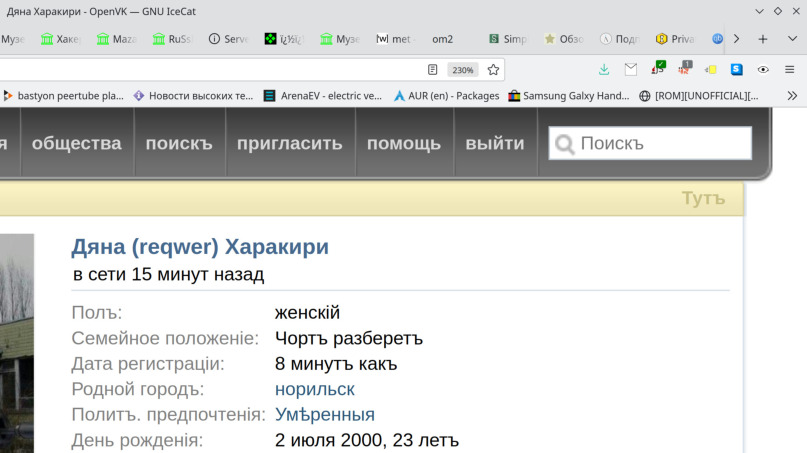Reset the 230% zoom level badge

(x=462, y=70)
